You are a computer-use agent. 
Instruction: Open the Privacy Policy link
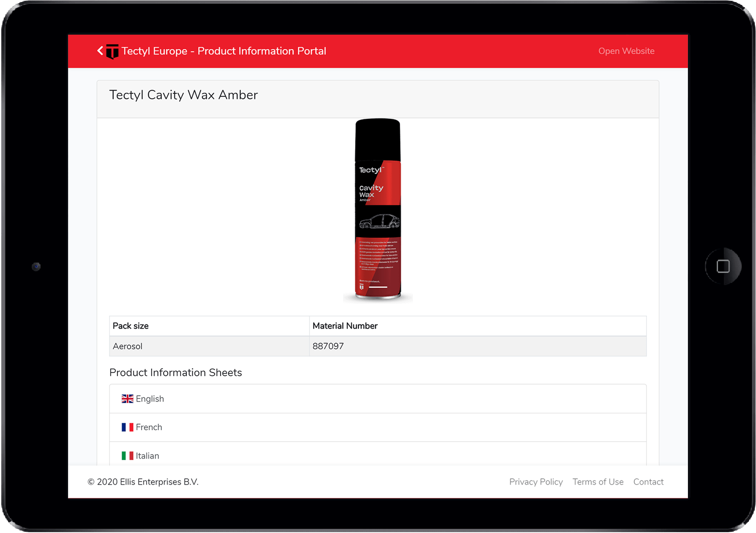(x=536, y=482)
